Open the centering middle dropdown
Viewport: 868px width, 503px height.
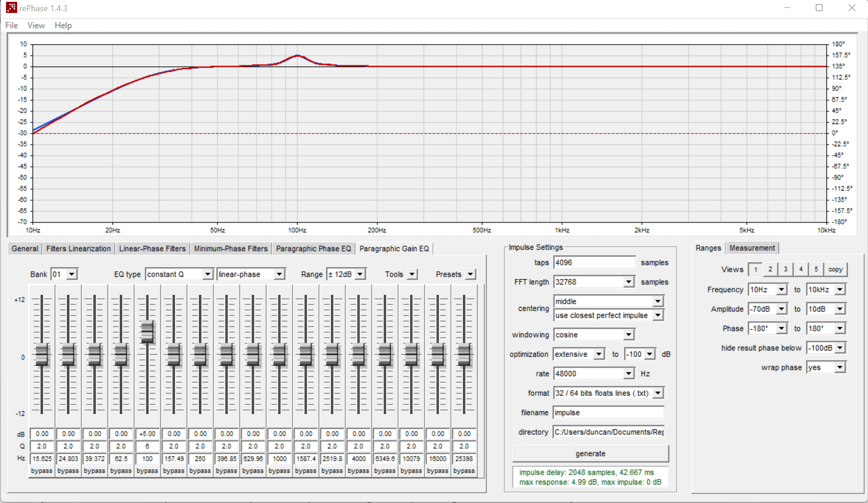pyautogui.click(x=609, y=301)
